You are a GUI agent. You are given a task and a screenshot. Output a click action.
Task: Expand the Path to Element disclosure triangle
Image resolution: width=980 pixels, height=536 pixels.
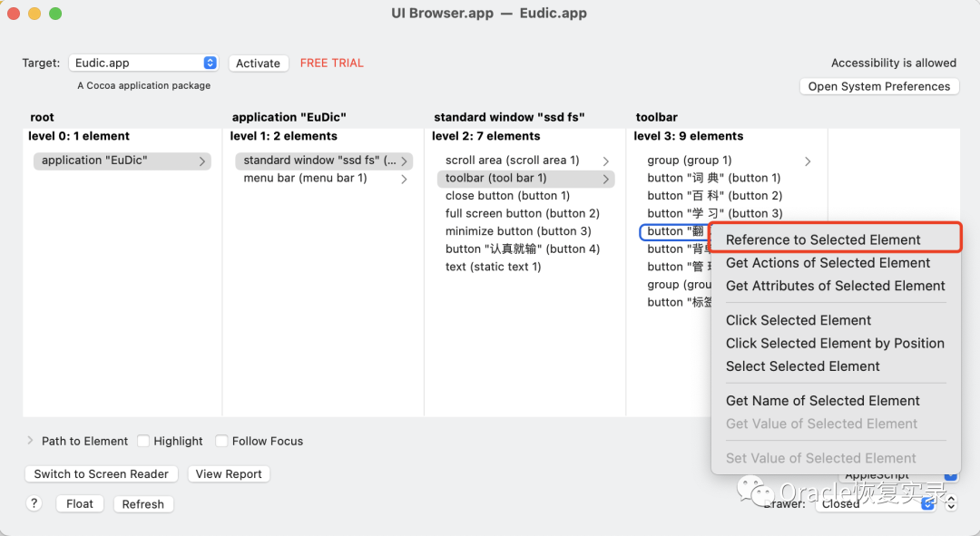[x=30, y=441]
